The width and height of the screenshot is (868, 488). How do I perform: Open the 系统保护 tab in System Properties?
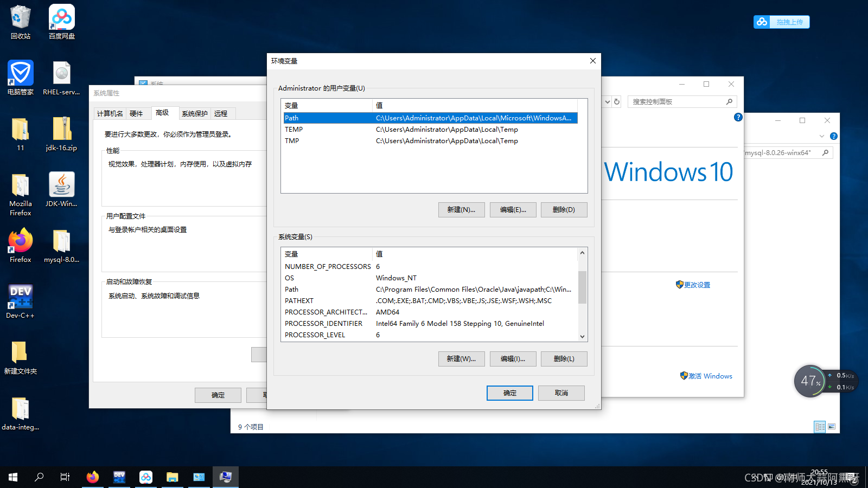195,113
